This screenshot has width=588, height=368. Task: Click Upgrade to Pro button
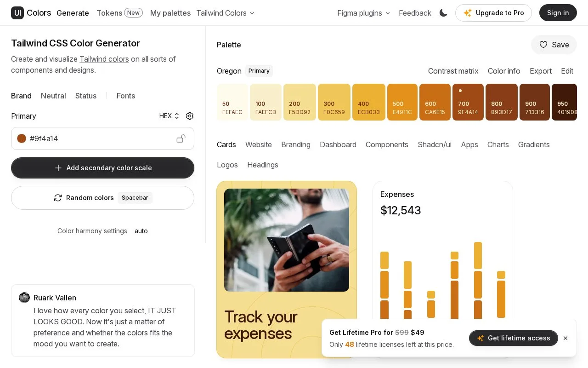point(493,13)
